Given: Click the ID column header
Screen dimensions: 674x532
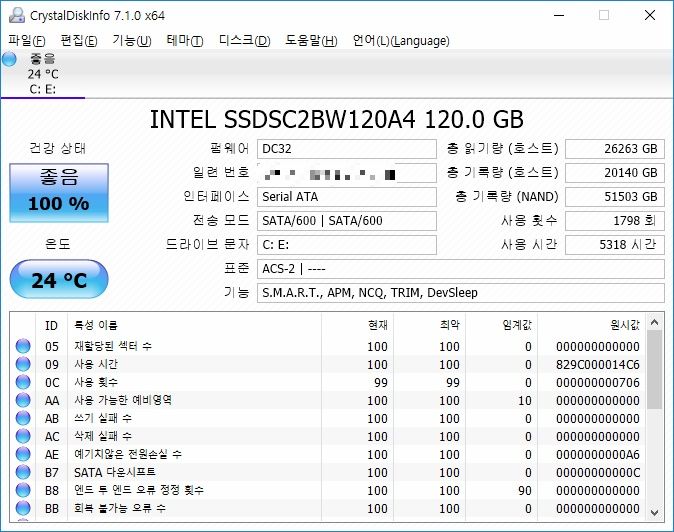Looking at the screenshot, I should point(52,325).
